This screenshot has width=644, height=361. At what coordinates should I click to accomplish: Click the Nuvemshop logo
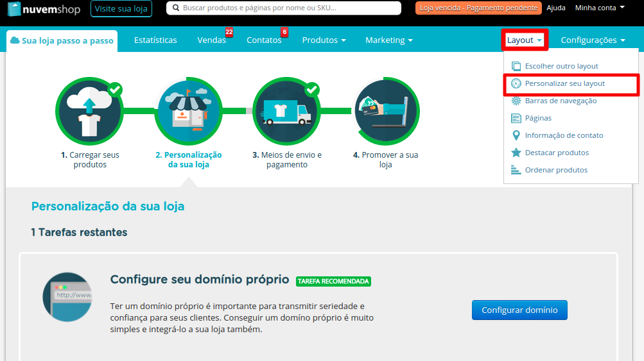tap(44, 8)
